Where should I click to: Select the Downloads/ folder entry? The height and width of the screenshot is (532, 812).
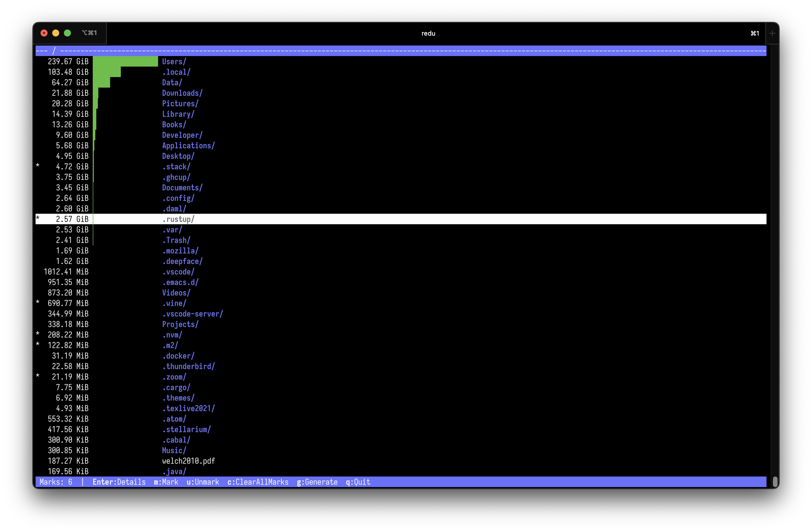point(182,93)
